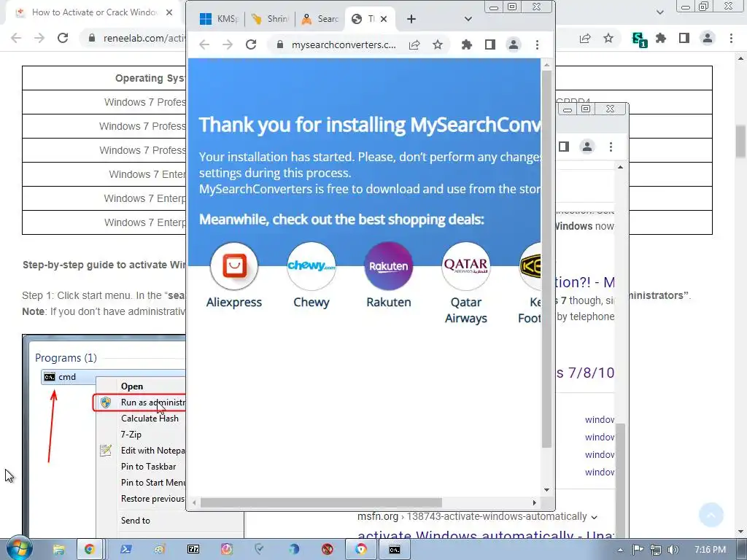Click reneelab.com address bar
Viewport: 747px width, 560px height.
click(143, 38)
